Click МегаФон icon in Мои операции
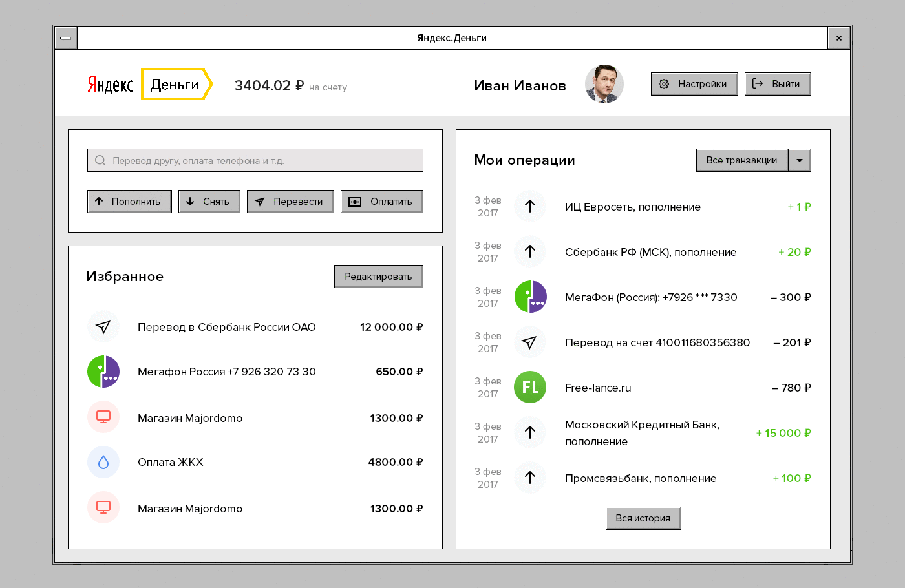Image resolution: width=905 pixels, height=588 pixels. [530, 297]
